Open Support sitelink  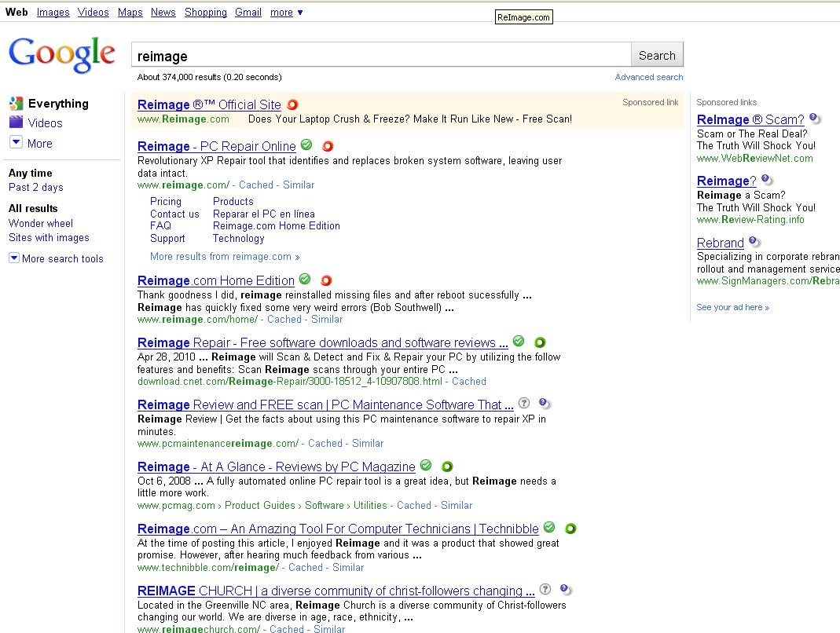click(x=167, y=238)
